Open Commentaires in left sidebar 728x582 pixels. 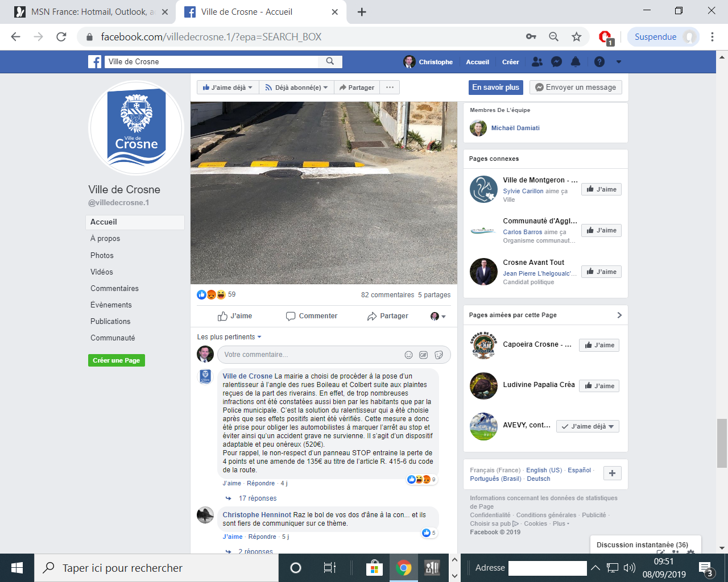(x=114, y=288)
